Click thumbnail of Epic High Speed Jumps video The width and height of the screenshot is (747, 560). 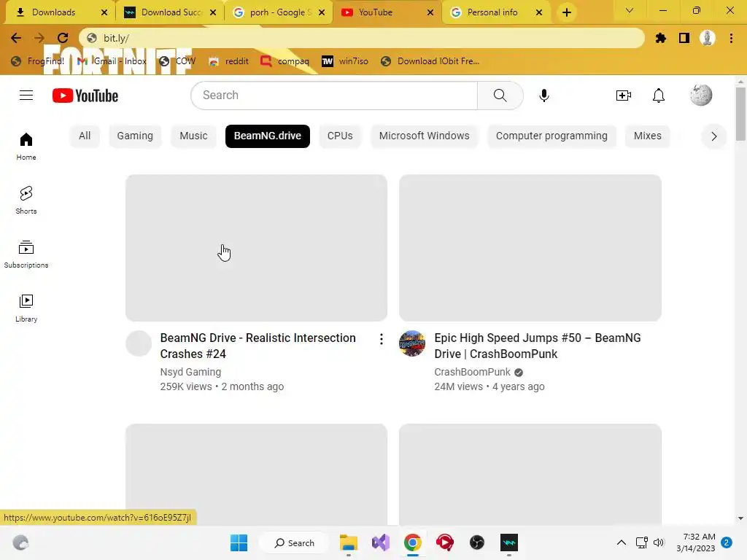coord(530,248)
